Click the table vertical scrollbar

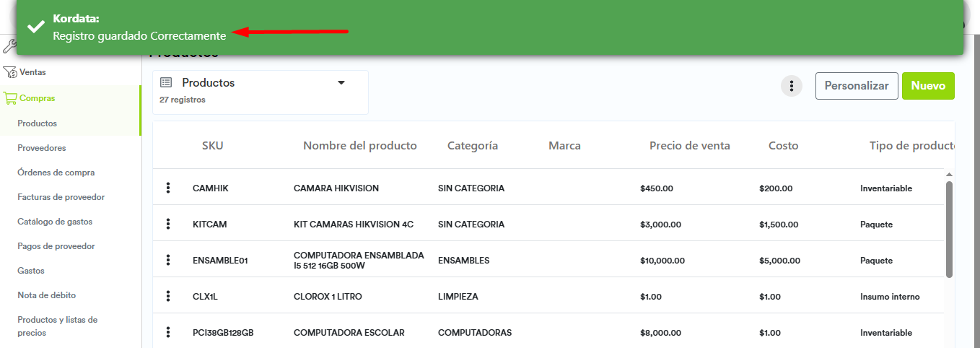(949, 228)
